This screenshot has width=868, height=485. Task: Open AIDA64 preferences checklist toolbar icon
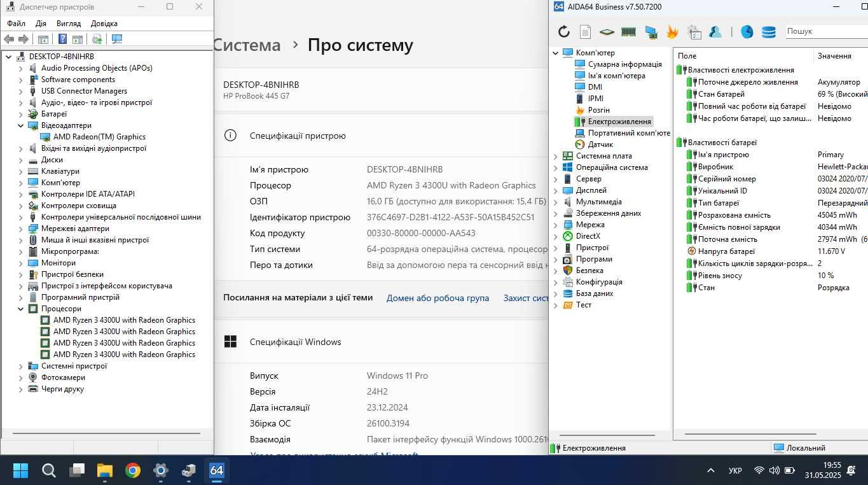tap(694, 31)
